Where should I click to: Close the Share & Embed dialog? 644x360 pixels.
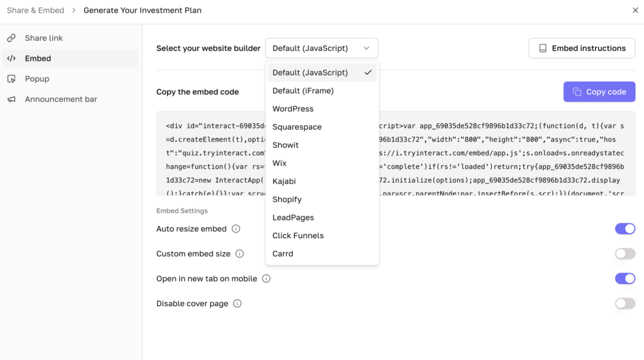coord(635,10)
